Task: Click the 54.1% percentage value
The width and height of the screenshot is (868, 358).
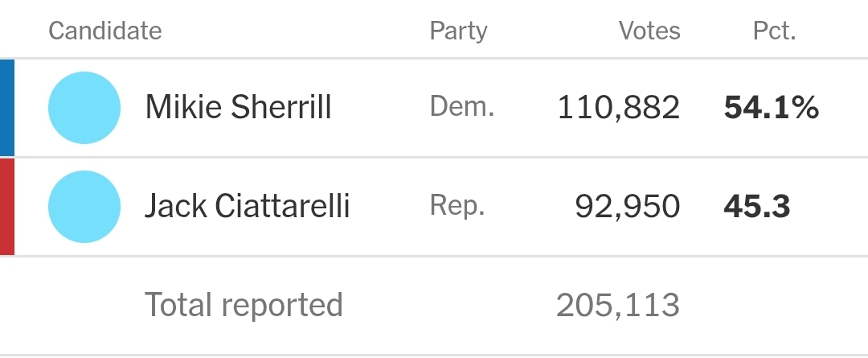Action: point(771,108)
